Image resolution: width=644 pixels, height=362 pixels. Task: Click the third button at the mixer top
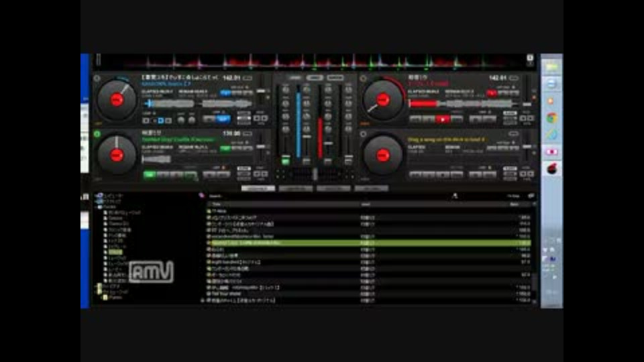[335, 78]
